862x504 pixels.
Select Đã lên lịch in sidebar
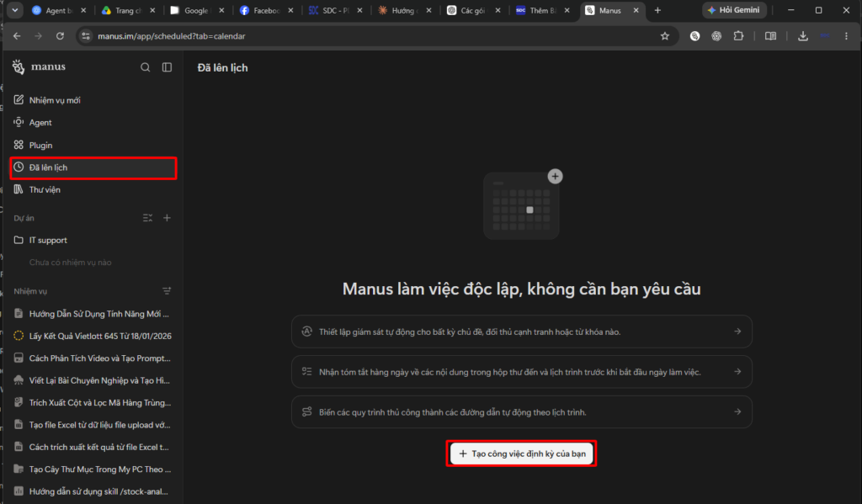pos(93,167)
